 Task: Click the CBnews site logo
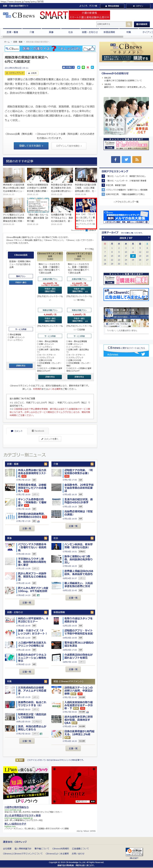click(x=19, y=15)
